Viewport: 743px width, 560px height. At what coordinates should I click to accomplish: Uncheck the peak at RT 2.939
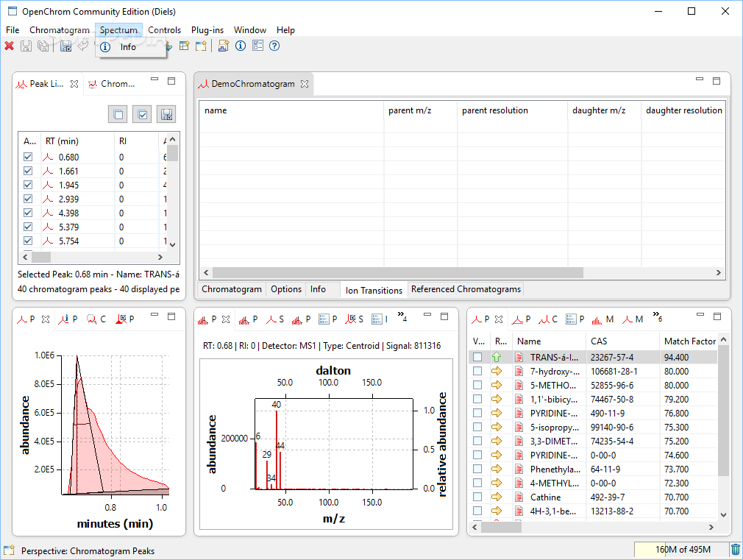28,199
